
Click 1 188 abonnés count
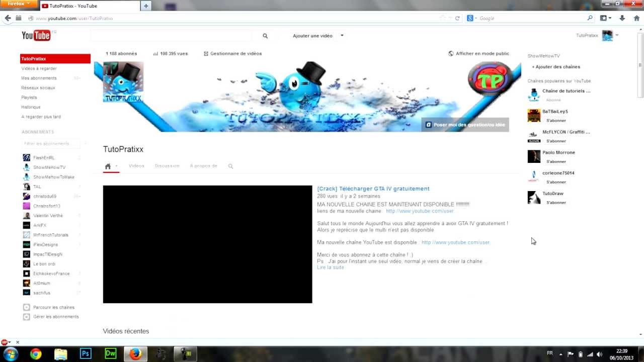point(121,53)
